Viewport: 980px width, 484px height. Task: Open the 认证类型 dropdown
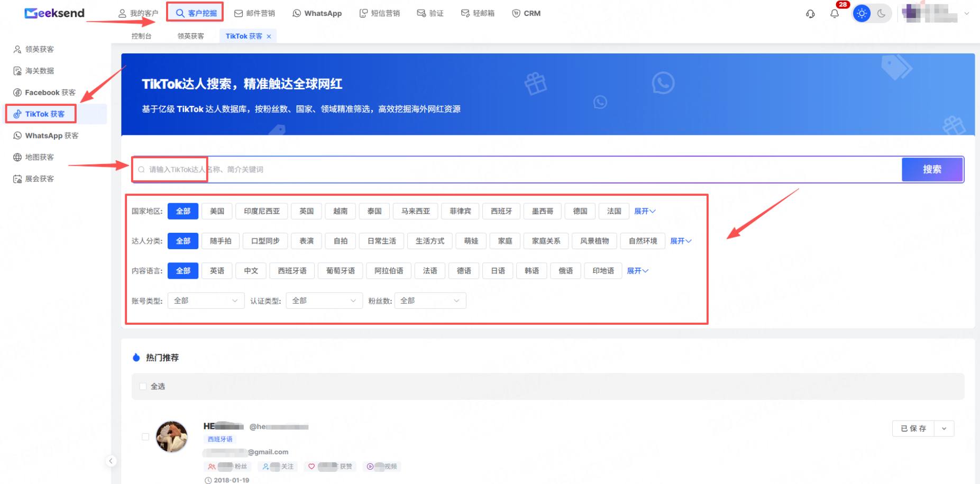[324, 300]
